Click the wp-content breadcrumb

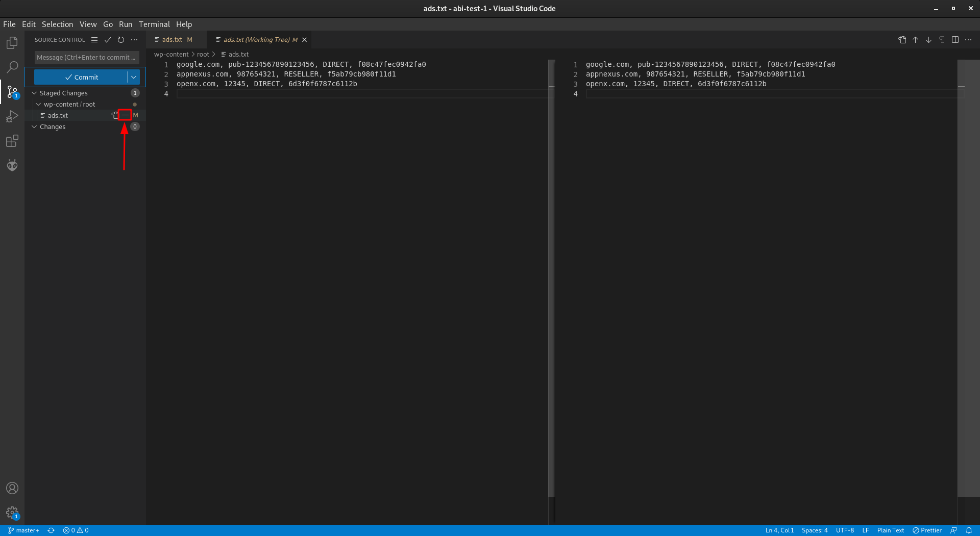[x=171, y=54]
